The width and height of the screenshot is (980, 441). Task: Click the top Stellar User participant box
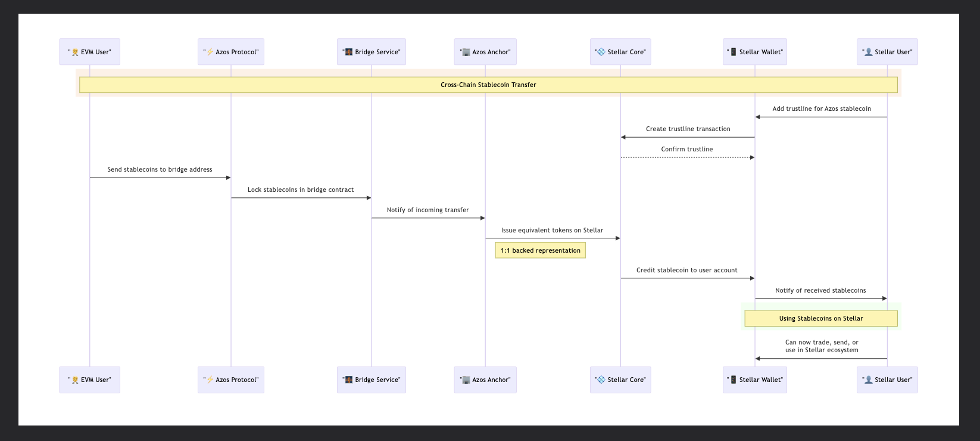[x=887, y=52]
